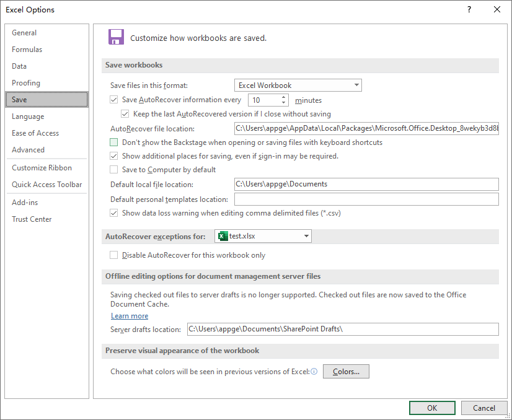Click the purple save workbook icon in header

click(116, 37)
